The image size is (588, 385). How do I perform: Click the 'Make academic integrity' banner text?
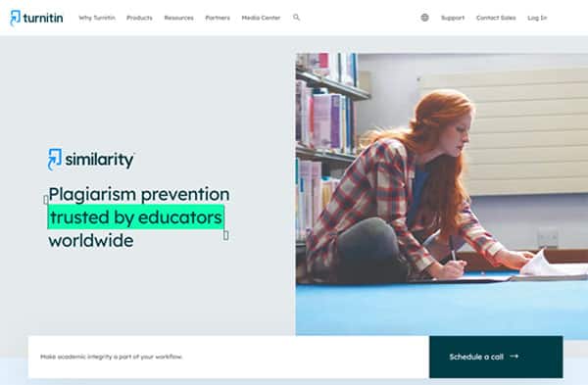pos(112,357)
